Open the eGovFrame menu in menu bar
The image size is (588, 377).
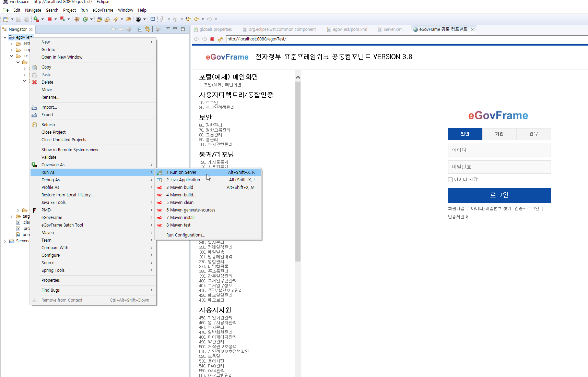click(103, 10)
